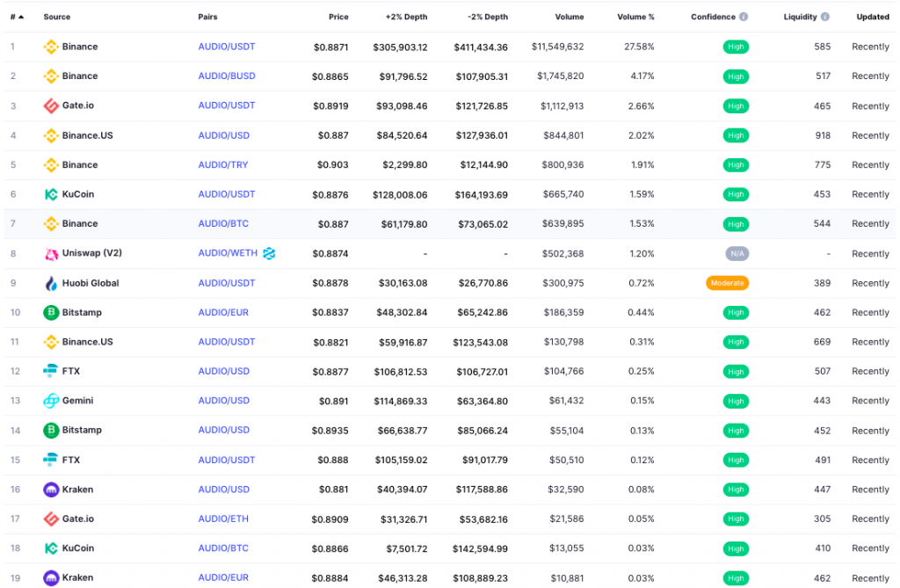Click the FTX logo in row 15
Screen dimensions: 900x588
tap(51, 460)
